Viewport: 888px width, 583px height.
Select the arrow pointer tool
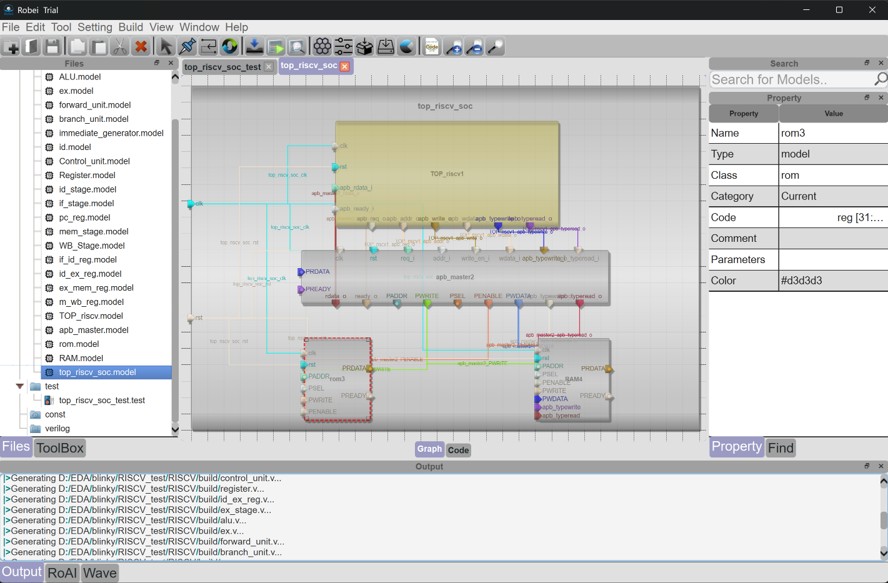(x=166, y=47)
